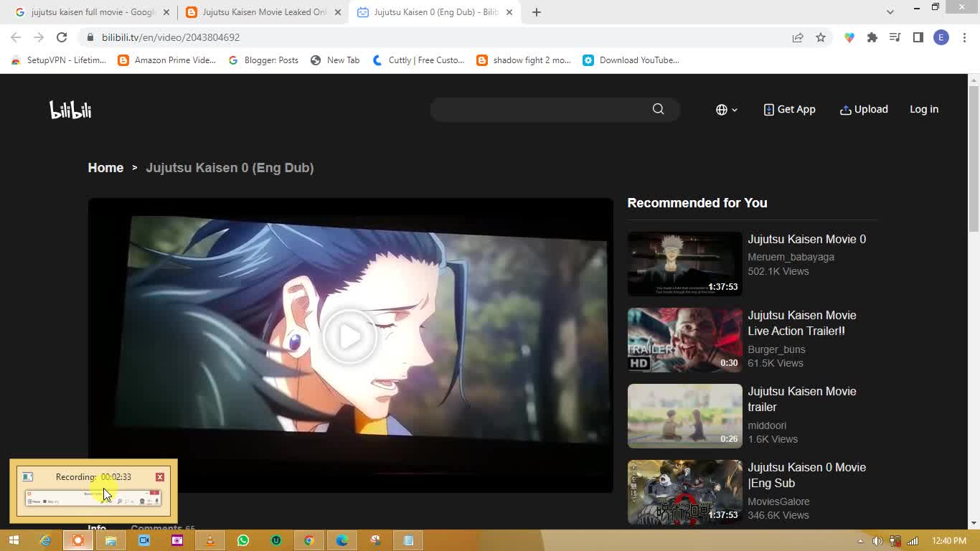Click the browser back arrow
Screen dimensions: 980x551
[x=16, y=37]
